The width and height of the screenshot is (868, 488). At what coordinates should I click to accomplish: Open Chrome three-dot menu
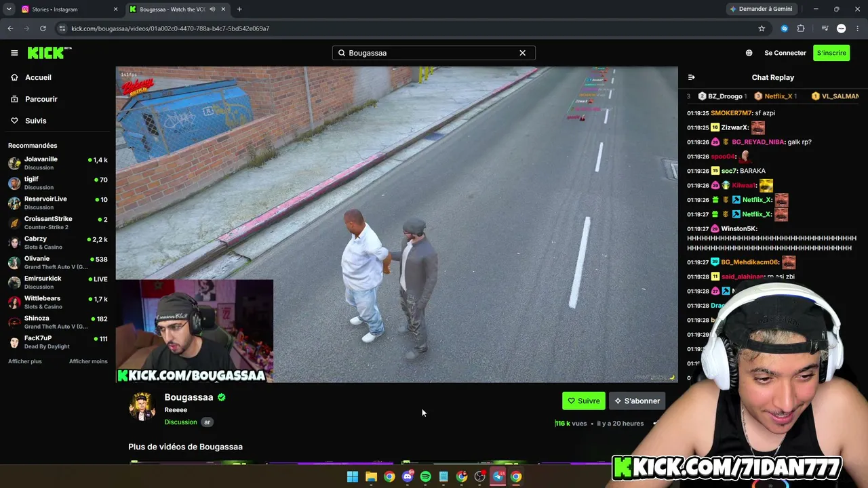coord(859,28)
